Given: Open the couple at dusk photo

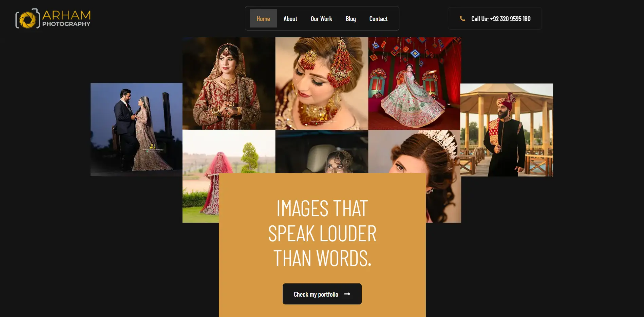Looking at the screenshot, I should pyautogui.click(x=136, y=130).
